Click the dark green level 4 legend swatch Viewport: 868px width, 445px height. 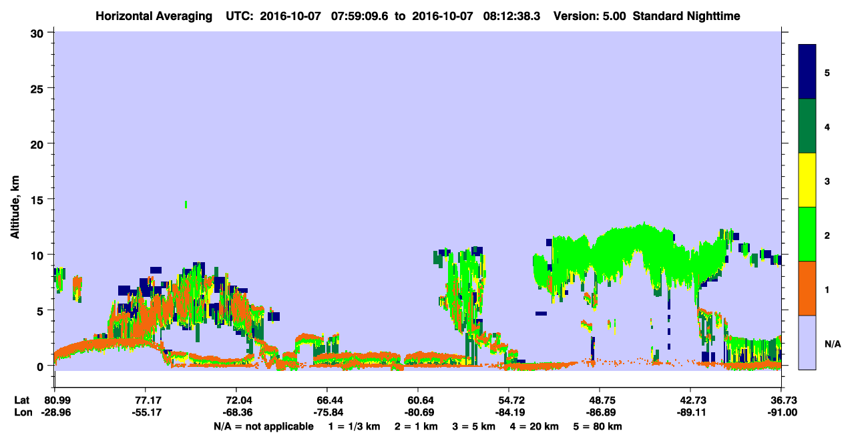tap(807, 126)
